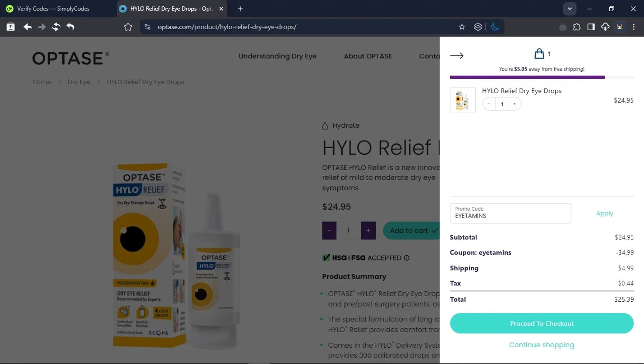Click the HYLO Relief product box image
Viewport: 644px width, 364px height.
pos(149,255)
